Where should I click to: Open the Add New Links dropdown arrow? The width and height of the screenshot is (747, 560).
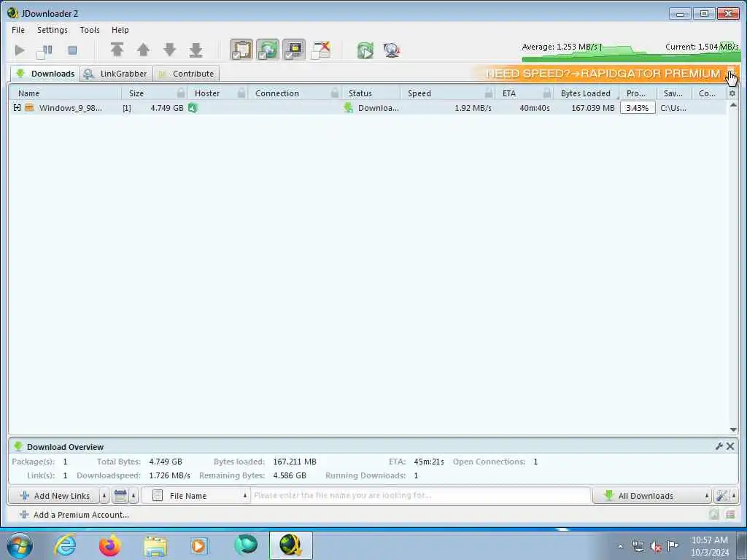pyautogui.click(x=104, y=496)
